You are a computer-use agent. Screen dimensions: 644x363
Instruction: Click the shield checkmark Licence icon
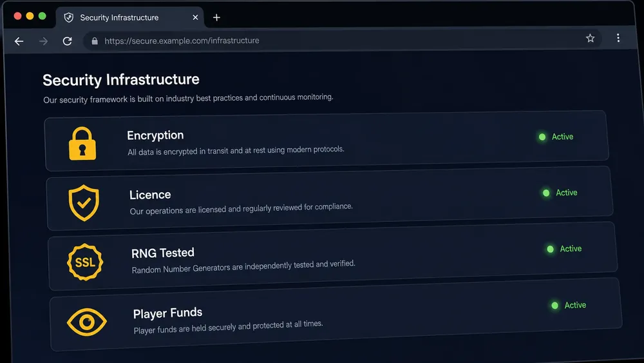coord(84,202)
